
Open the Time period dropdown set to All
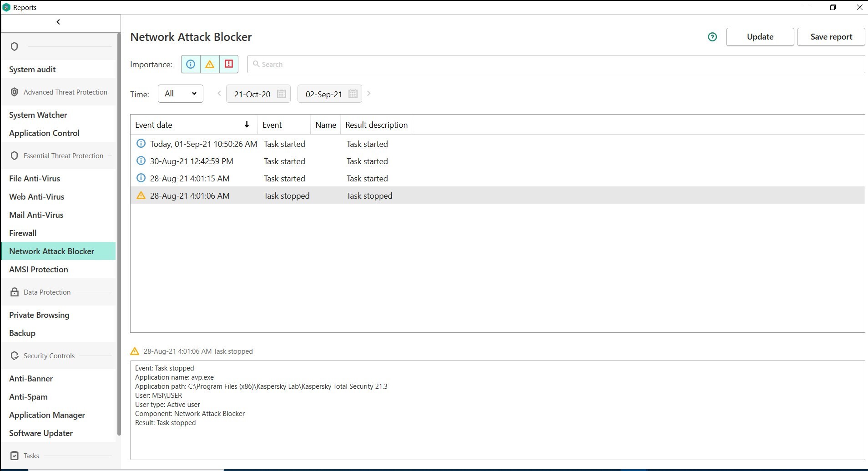tap(181, 94)
